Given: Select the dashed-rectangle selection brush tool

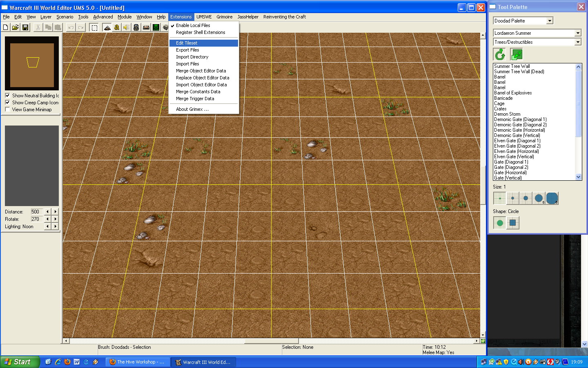Looking at the screenshot, I should pos(94,27).
